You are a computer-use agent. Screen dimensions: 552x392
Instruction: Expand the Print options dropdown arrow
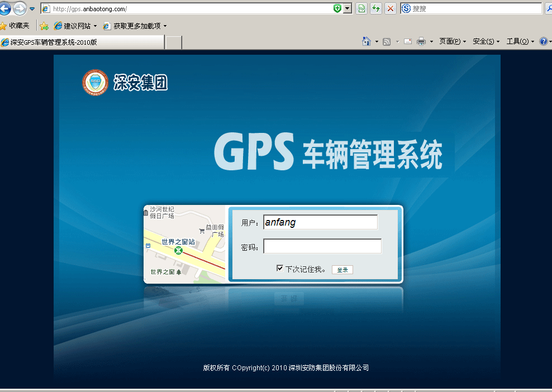click(x=431, y=41)
